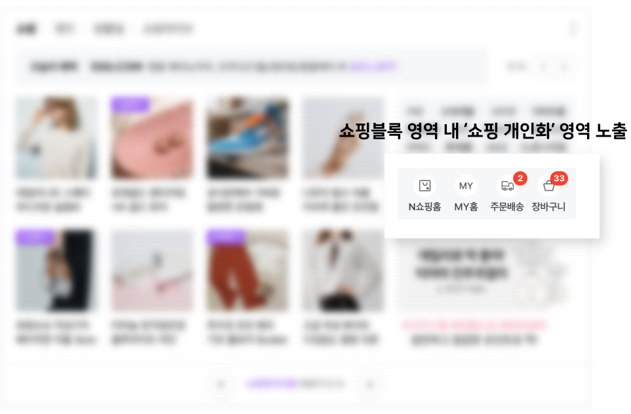The image size is (631, 414).
Task: Go to previous page with bottom left arrow
Action: [x=220, y=385]
